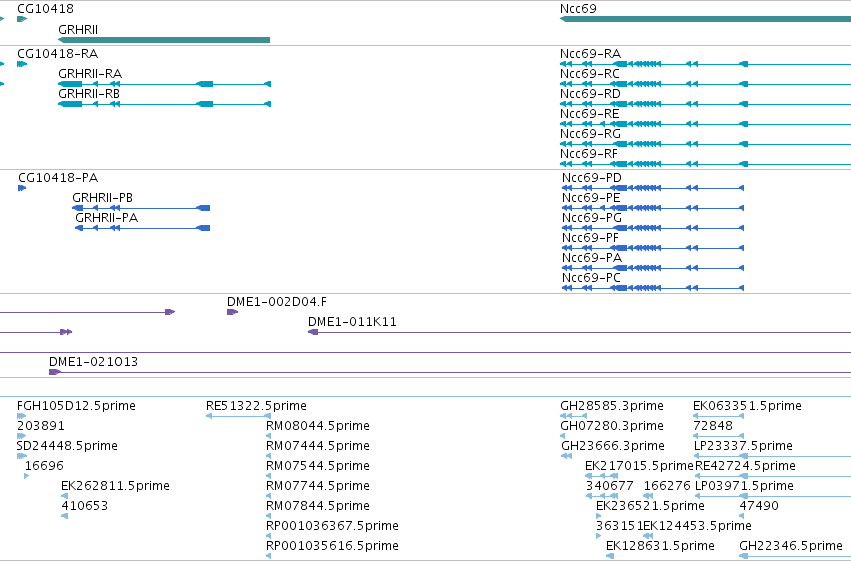
Task: Select the DME1-021O13 feature label
Action: (x=93, y=362)
